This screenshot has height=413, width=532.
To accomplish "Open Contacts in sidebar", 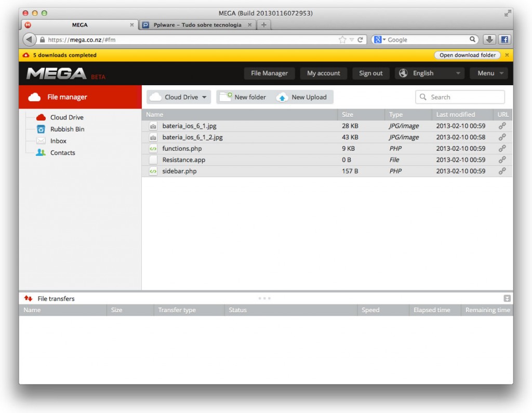I will pos(62,153).
